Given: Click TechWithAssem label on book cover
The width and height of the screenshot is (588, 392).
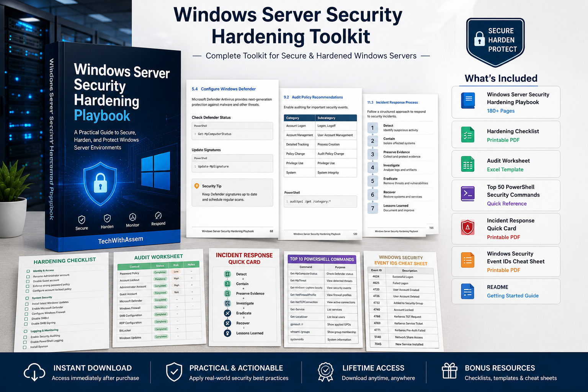Looking at the screenshot, I should coord(121,240).
